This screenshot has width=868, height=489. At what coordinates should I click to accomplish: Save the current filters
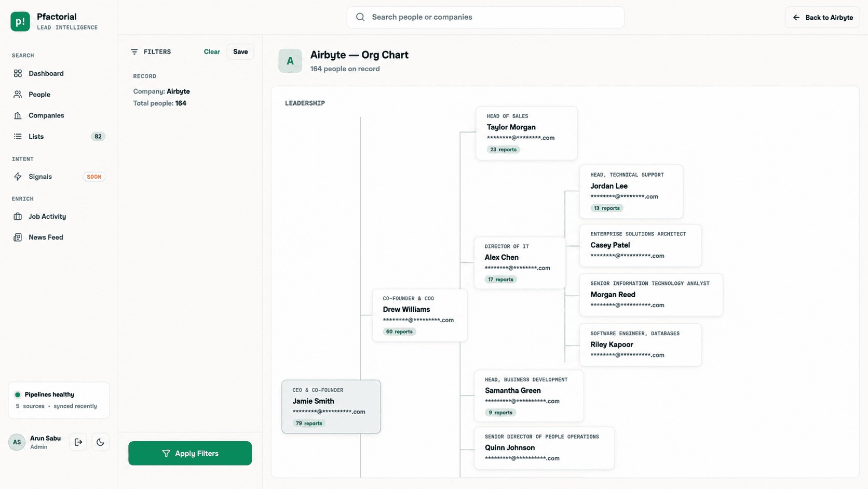pyautogui.click(x=240, y=52)
